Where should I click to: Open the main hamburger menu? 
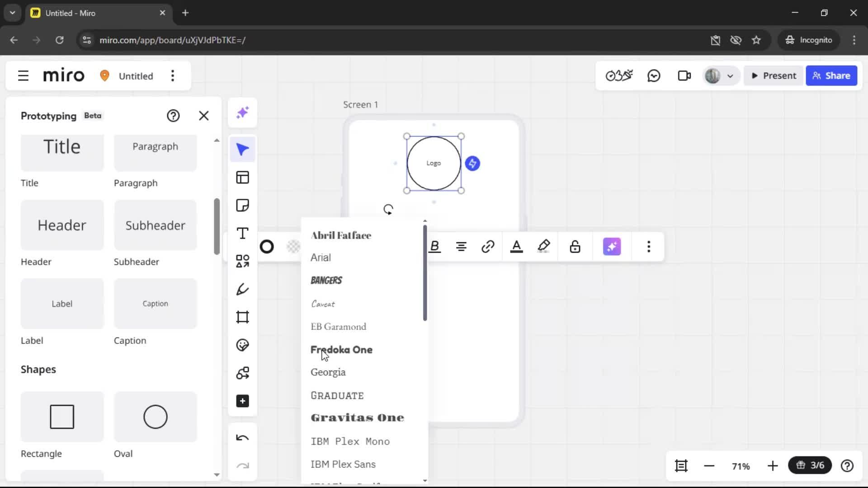pyautogui.click(x=23, y=75)
